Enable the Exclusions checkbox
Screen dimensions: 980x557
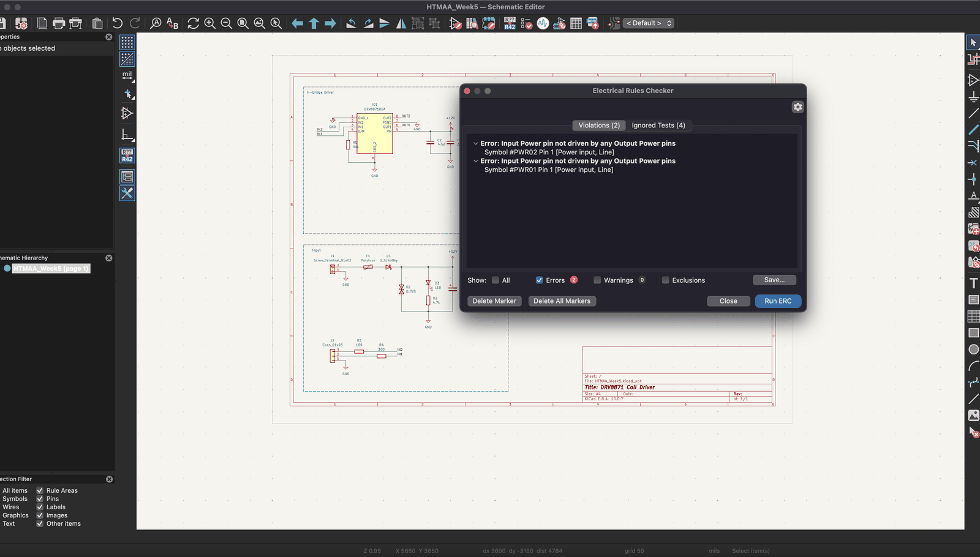coord(665,280)
